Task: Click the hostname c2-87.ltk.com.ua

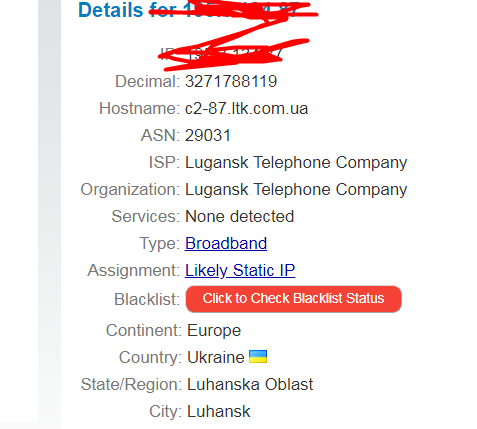Action: [246, 108]
